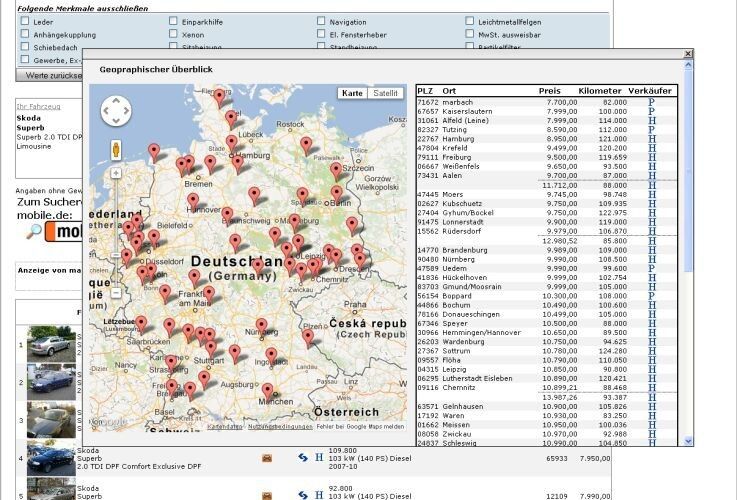Check the Navigation checkbox
Viewport: 737px width, 500px height.
pyautogui.click(x=321, y=21)
